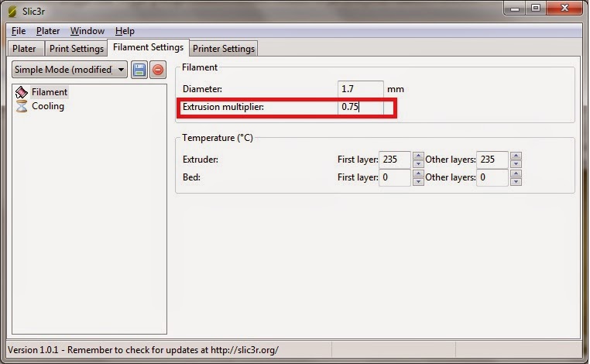Click the Extrusion multiplier input field
Viewport: 590px width, 364px height.
361,107
